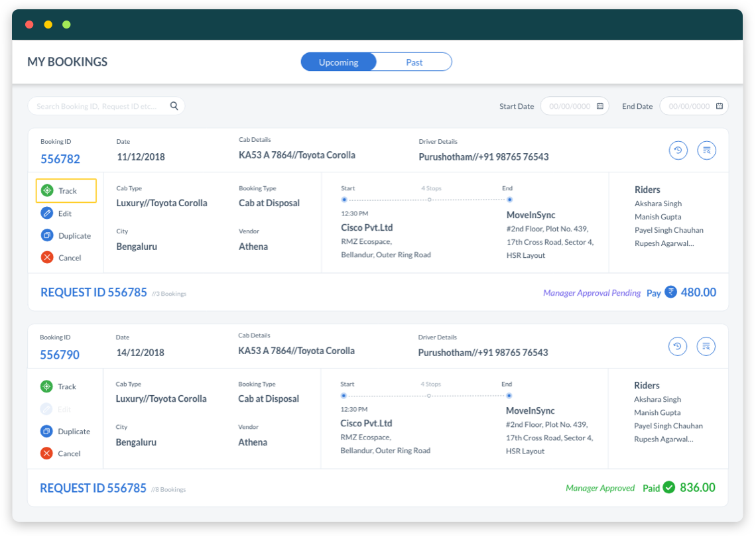Click the Edit pencil icon on booking 556782

(46, 213)
